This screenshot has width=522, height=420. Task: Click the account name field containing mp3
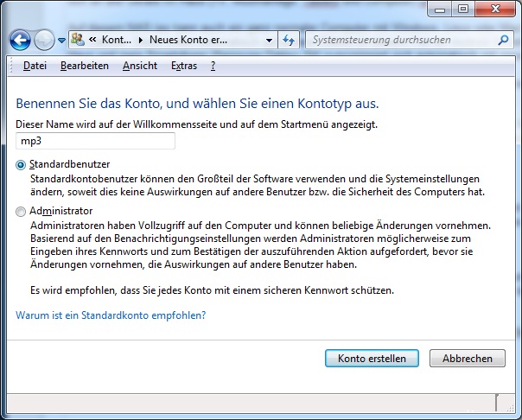click(95, 141)
